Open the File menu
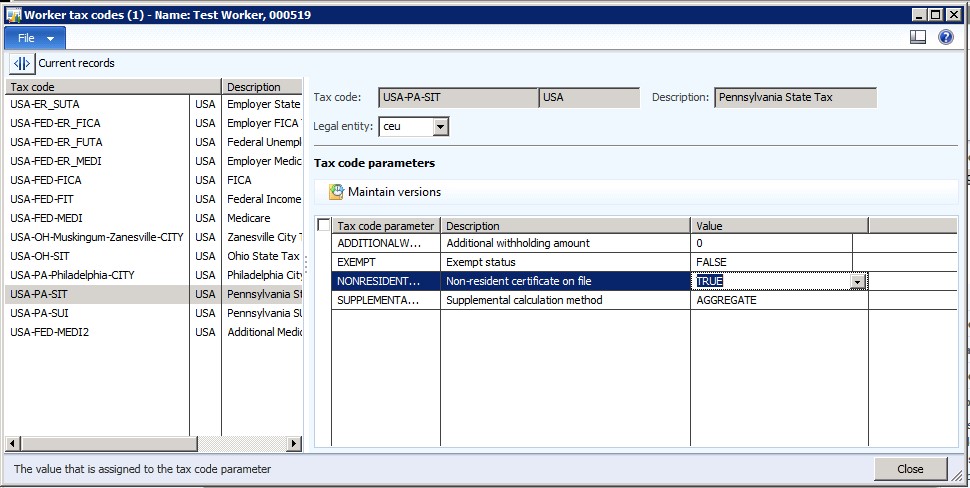The image size is (970, 488). [36, 37]
